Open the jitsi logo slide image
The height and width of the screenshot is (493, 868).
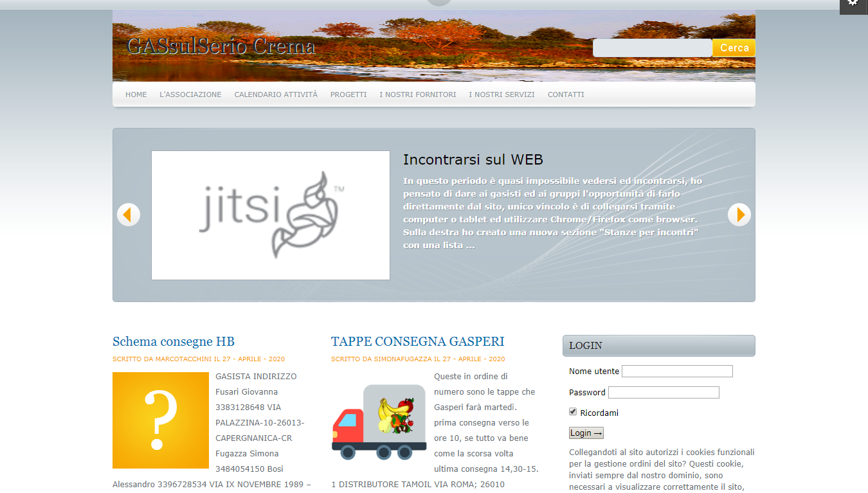(x=271, y=215)
